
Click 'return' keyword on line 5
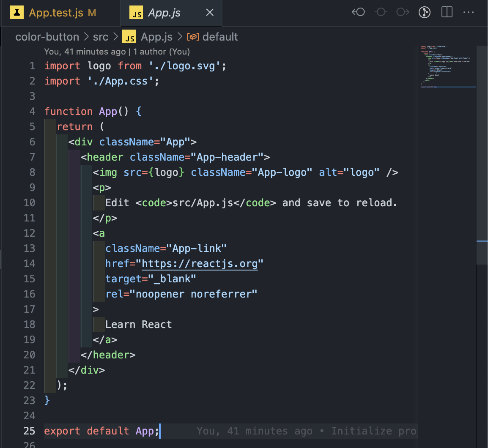(x=75, y=127)
